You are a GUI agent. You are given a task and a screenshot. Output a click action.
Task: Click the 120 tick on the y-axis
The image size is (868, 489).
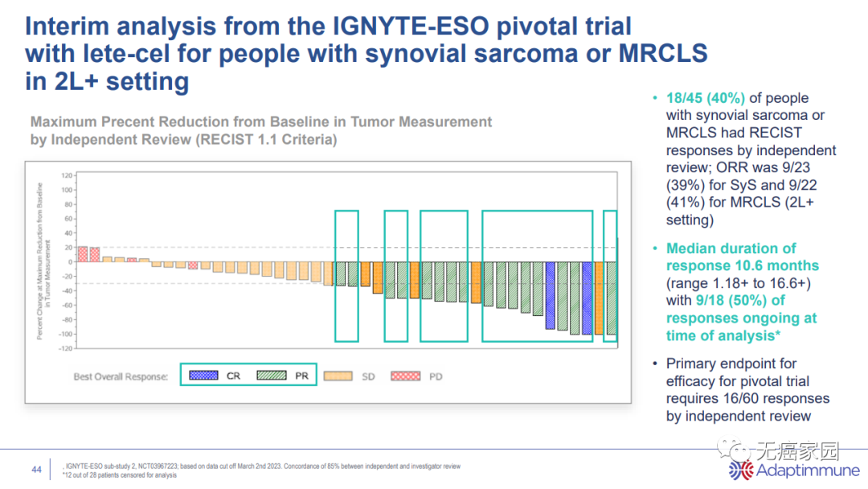pyautogui.click(x=67, y=175)
